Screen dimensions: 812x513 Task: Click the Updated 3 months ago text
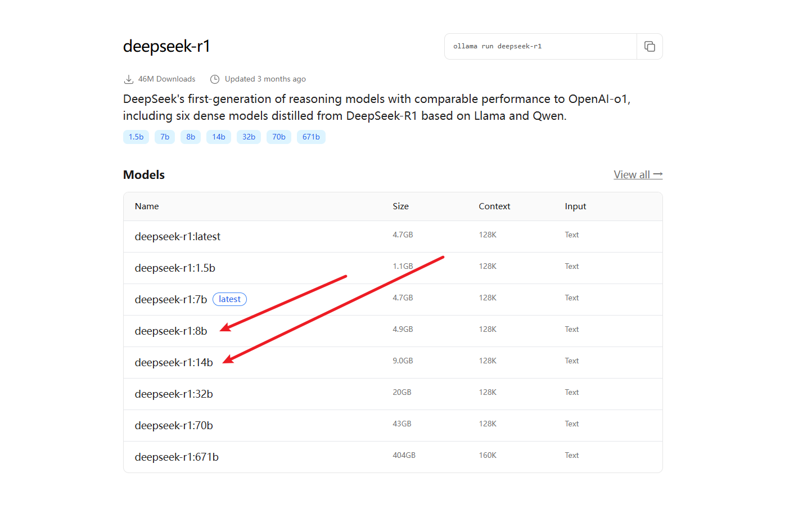click(x=265, y=79)
